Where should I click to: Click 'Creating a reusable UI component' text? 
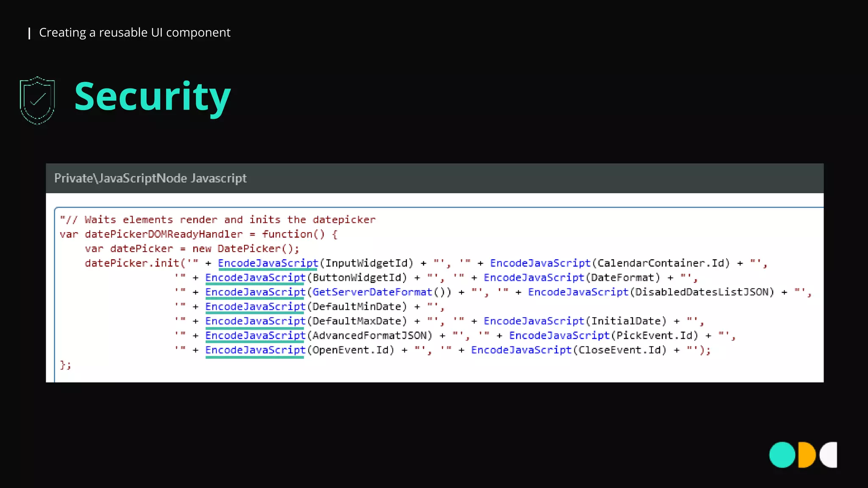coord(135,33)
